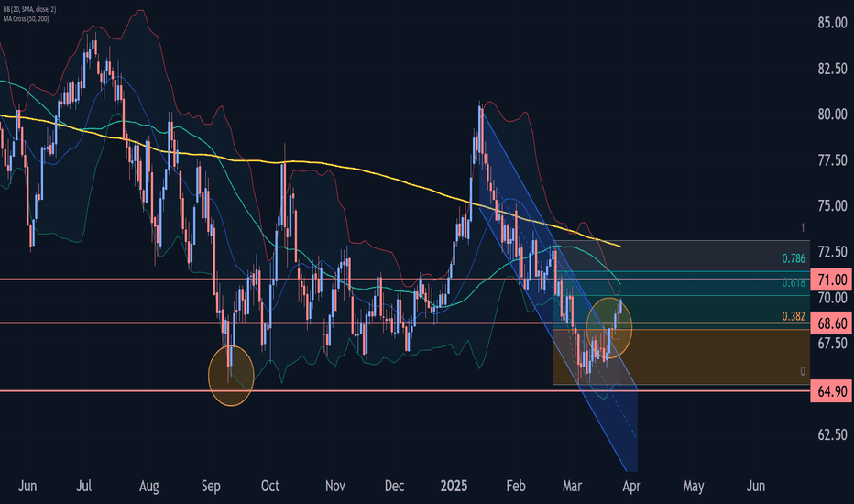Click the 82.50 price axis value
Image resolution: width=854 pixels, height=504 pixels.
pyautogui.click(x=832, y=69)
